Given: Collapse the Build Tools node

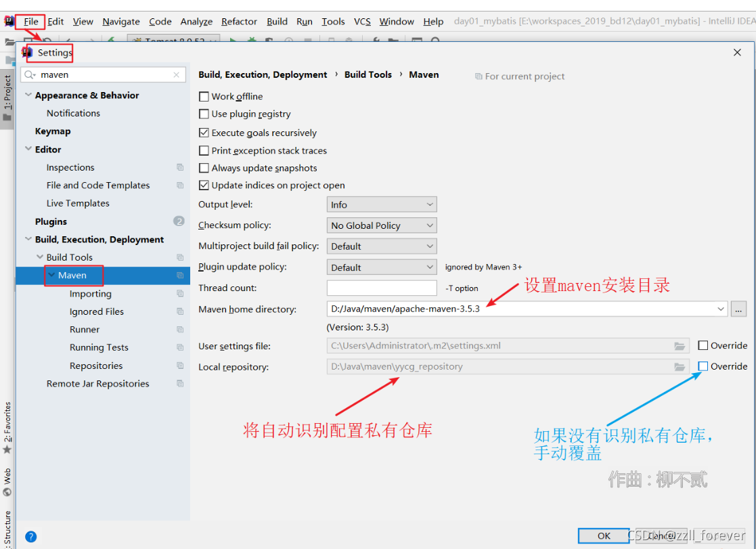Looking at the screenshot, I should [x=40, y=257].
